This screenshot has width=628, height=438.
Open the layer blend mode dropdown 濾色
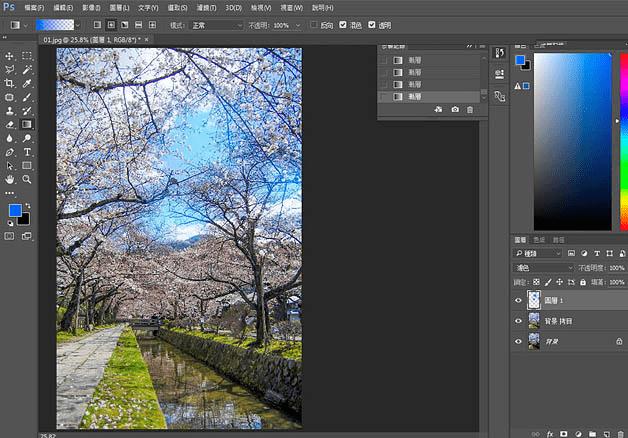click(x=541, y=268)
